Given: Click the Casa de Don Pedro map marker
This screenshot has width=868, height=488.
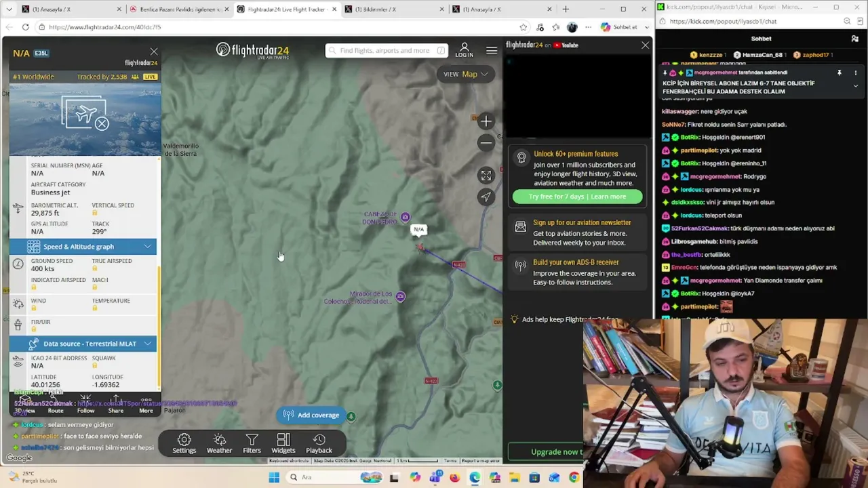Looking at the screenshot, I should point(405,217).
